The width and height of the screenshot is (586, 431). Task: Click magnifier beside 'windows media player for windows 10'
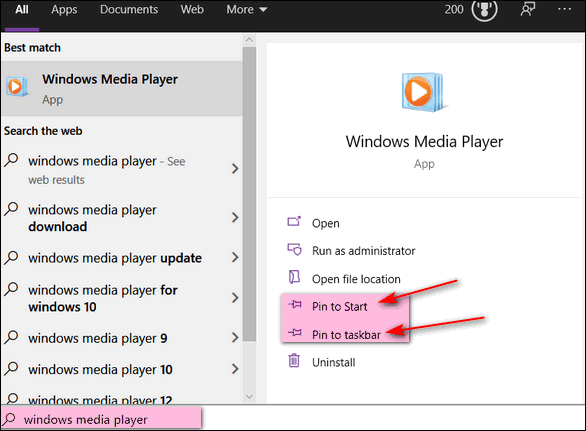click(x=11, y=289)
